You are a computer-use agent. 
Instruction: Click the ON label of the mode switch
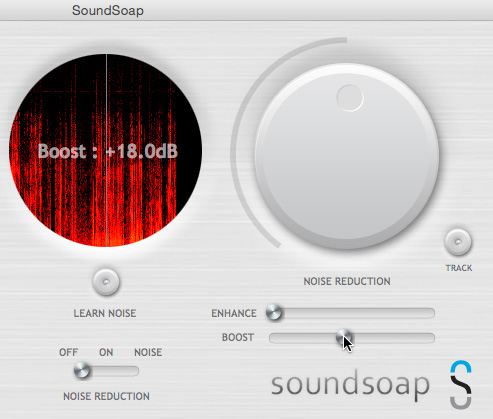pos(106,352)
